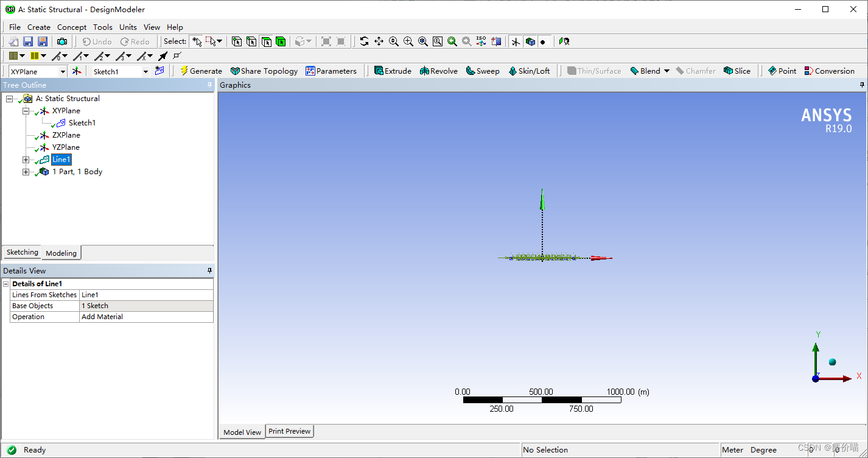
Task: Select the New Selection arrow tool
Action: [x=197, y=41]
